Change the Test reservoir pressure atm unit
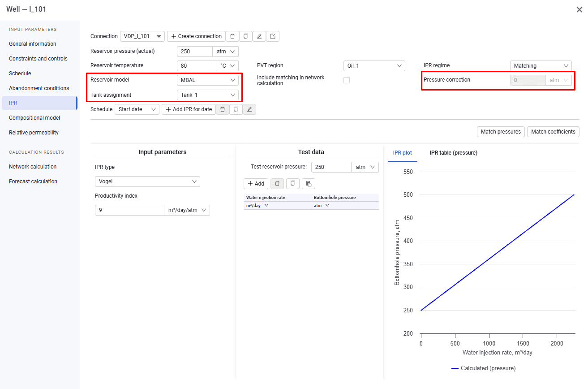Viewport: 588px width, 389px height. click(x=365, y=167)
